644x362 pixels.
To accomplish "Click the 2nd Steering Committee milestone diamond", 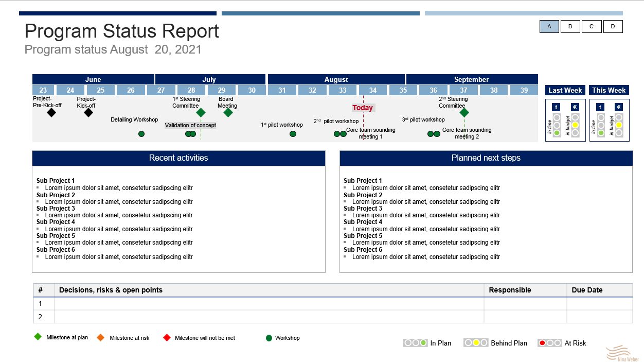I will tap(464, 112).
